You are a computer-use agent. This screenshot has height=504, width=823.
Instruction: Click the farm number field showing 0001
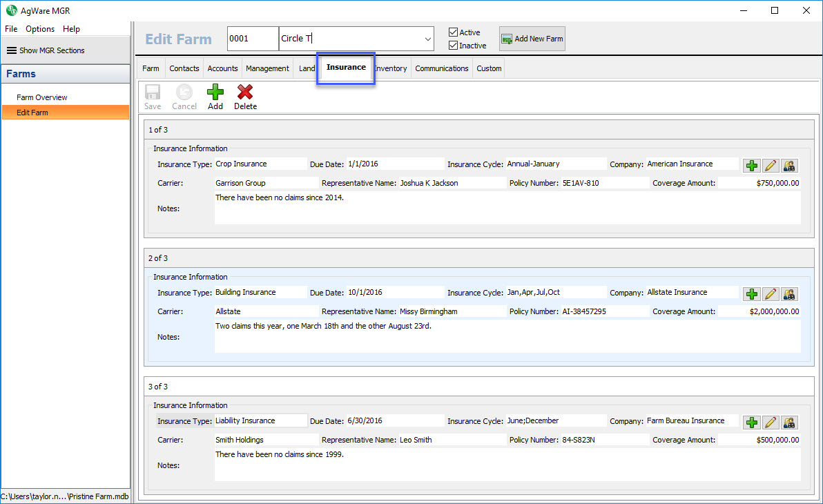tap(253, 39)
